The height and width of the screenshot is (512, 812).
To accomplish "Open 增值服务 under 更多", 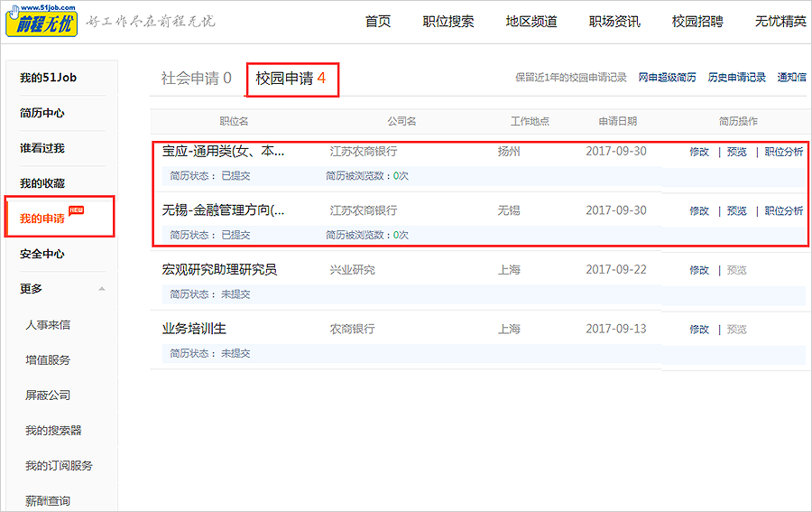I will (x=48, y=360).
